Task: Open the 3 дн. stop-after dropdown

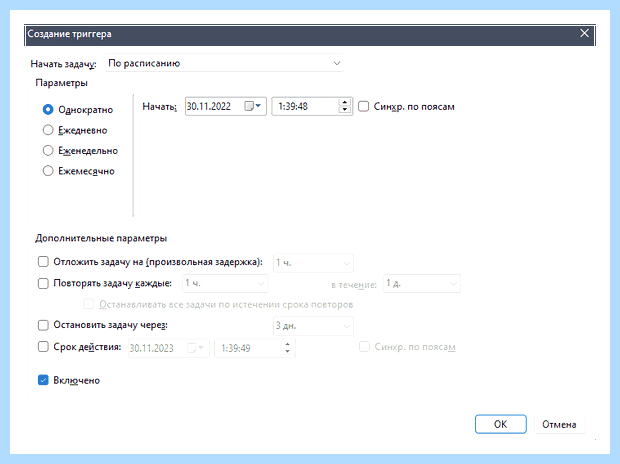Action: tap(313, 326)
